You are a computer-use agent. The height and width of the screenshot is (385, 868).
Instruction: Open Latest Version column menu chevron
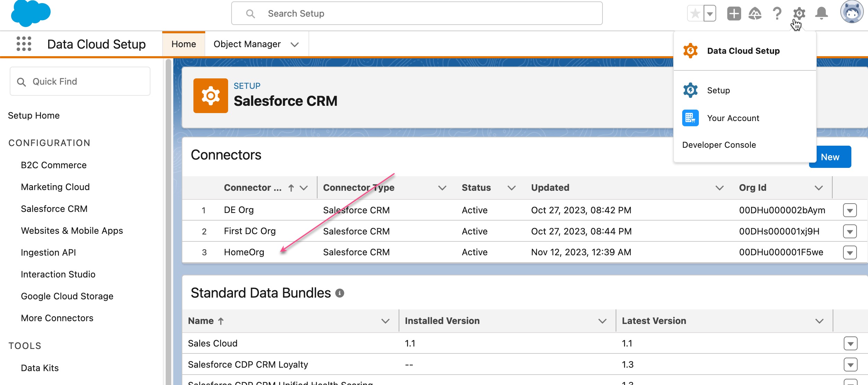[x=819, y=321]
